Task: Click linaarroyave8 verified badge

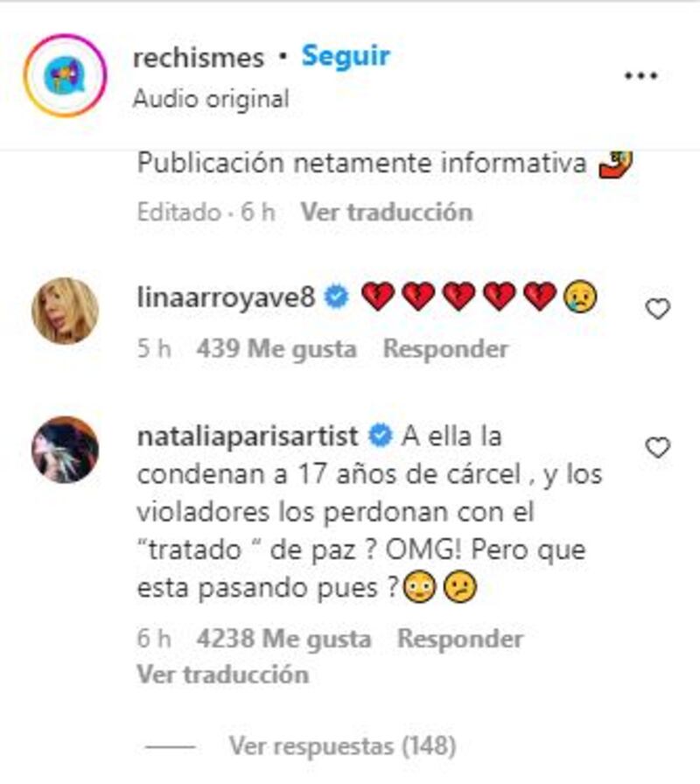Action: pyautogui.click(x=337, y=297)
